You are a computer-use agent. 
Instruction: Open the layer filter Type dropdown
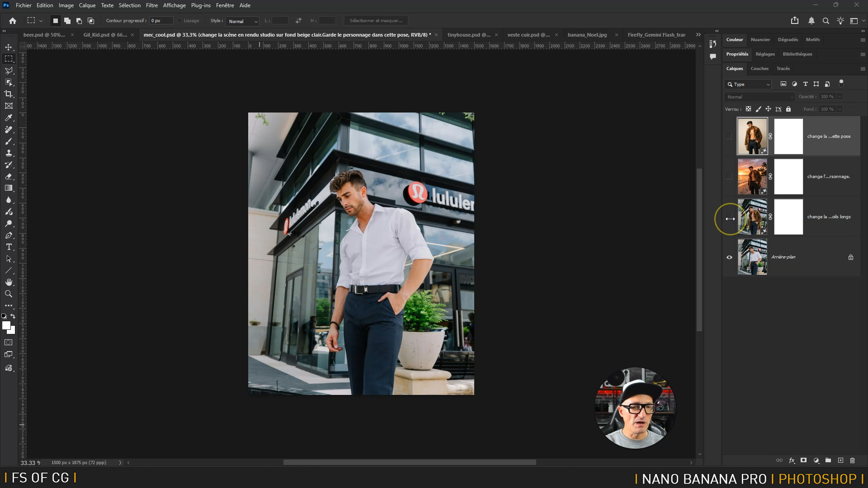point(748,84)
